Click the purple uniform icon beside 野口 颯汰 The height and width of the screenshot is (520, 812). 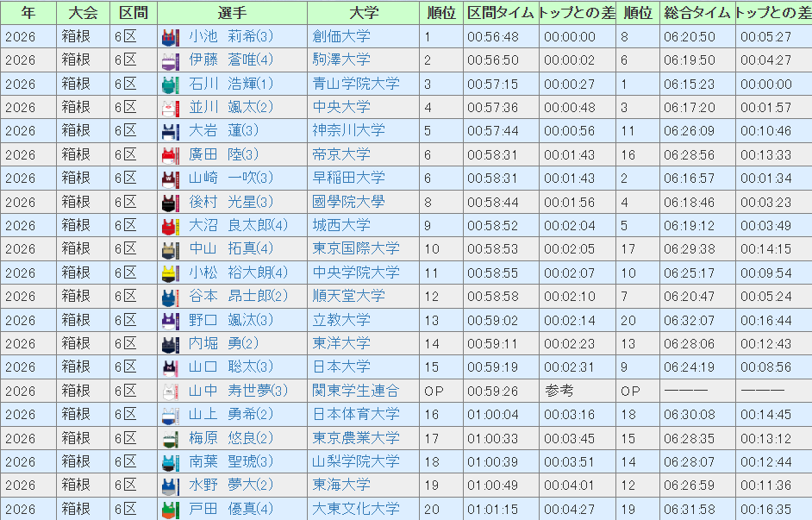pyautogui.click(x=170, y=321)
